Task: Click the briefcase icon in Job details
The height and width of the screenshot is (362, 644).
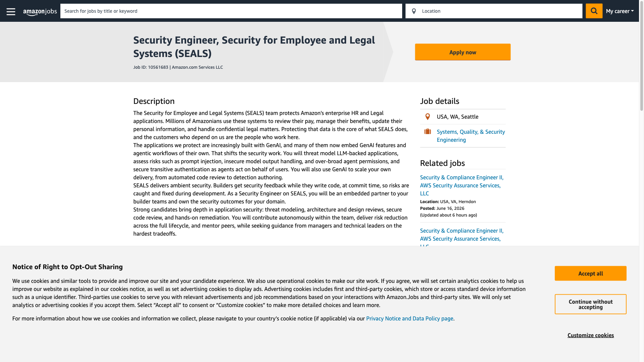Action: tap(427, 131)
